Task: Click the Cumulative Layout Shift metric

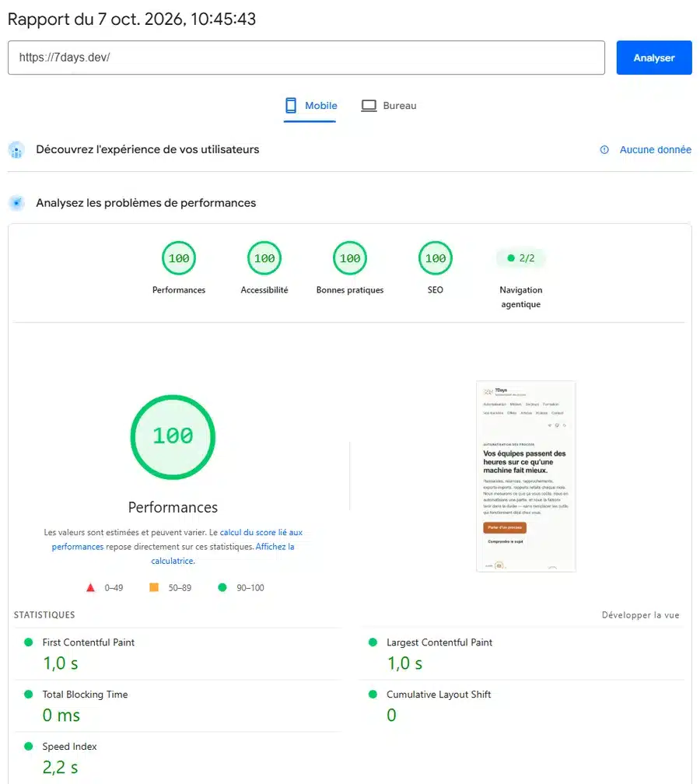Action: [x=522, y=706]
